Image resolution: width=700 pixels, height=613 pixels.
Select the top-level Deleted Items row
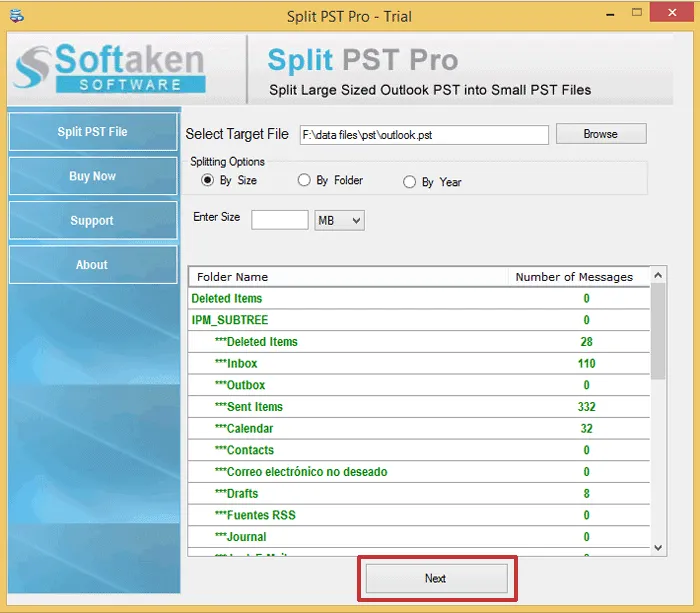tap(419, 298)
